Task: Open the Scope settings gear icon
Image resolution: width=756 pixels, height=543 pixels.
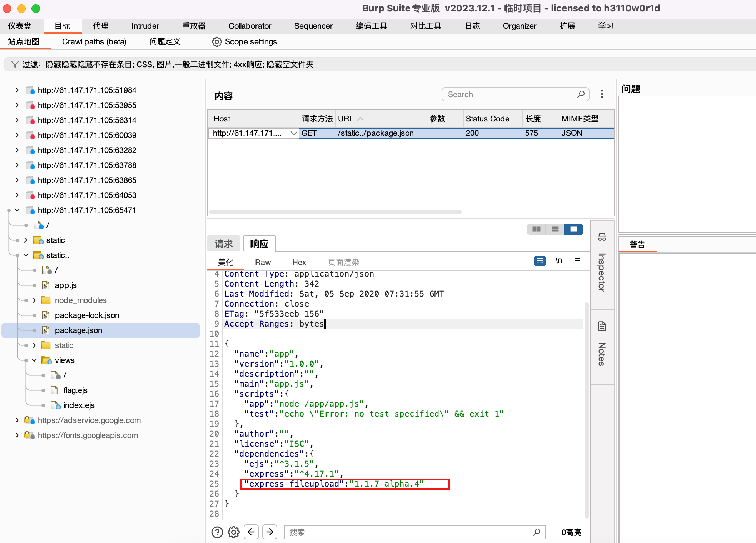Action: coord(217,42)
